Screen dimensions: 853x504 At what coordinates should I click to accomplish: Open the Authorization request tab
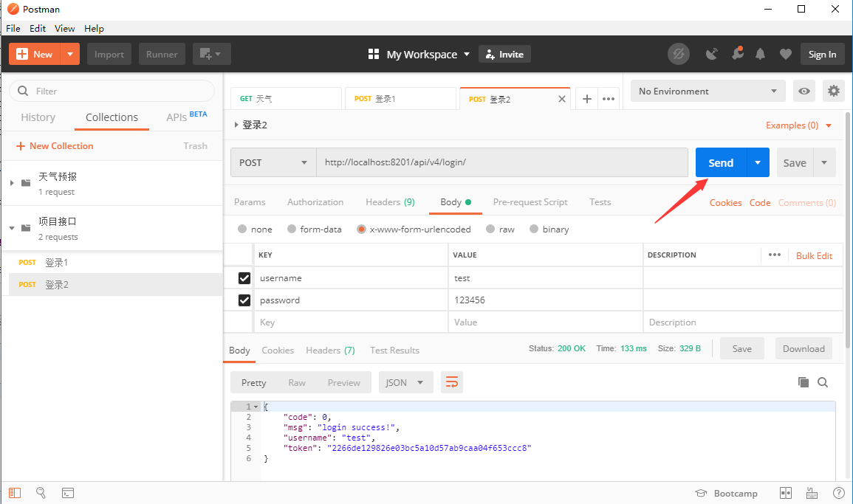tap(315, 201)
